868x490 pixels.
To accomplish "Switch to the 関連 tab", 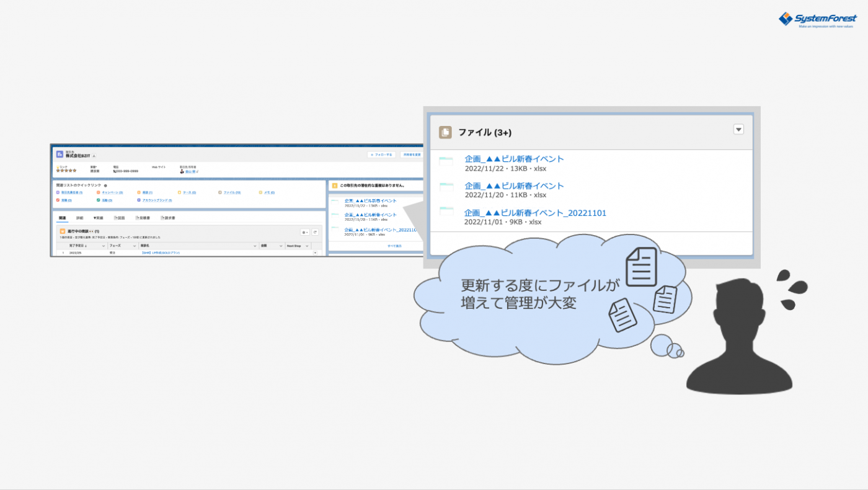I will pyautogui.click(x=62, y=218).
